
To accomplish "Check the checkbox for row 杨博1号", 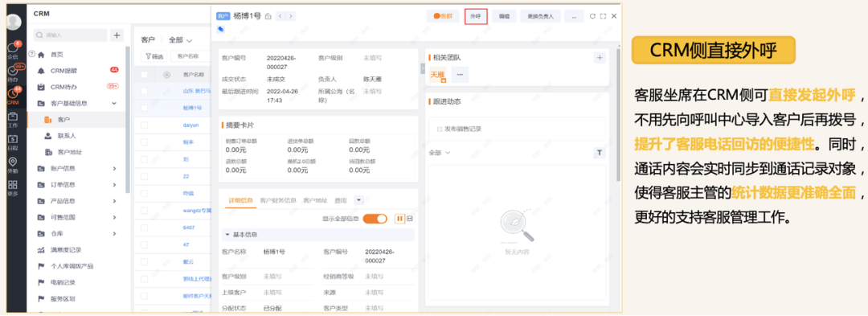I will point(145,108).
